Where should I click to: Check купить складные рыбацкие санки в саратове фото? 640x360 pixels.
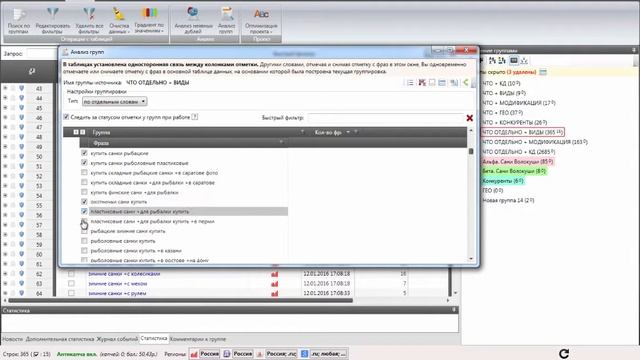84,173
